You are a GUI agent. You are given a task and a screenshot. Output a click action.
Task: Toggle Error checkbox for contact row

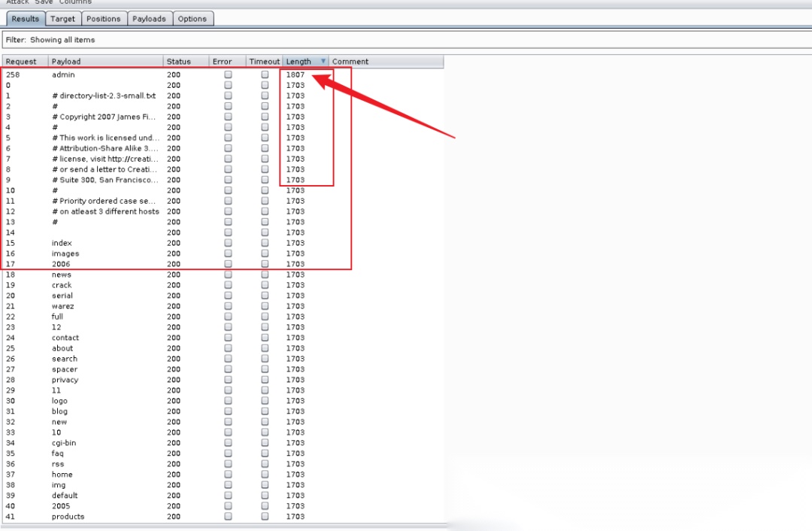pyautogui.click(x=228, y=338)
